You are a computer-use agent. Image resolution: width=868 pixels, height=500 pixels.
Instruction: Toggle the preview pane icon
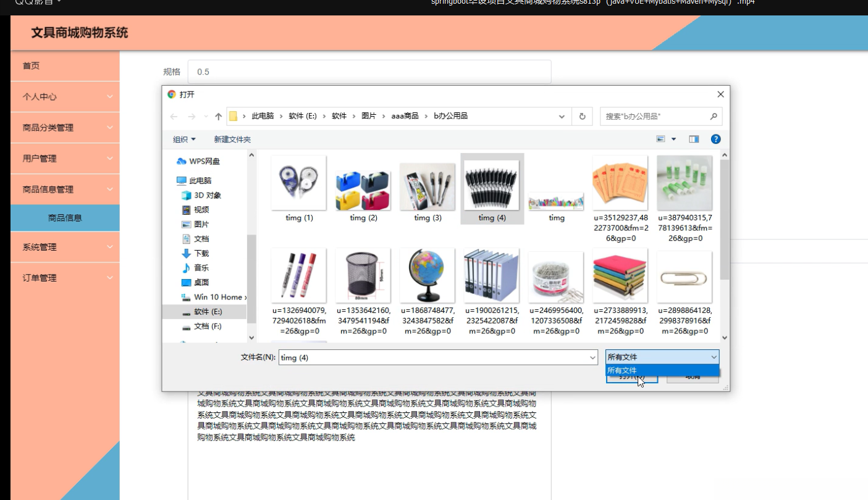point(694,140)
